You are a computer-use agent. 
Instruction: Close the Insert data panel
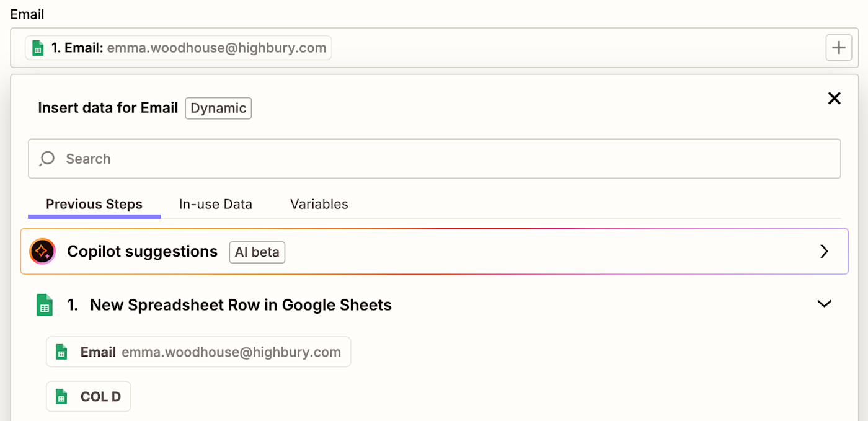(835, 98)
